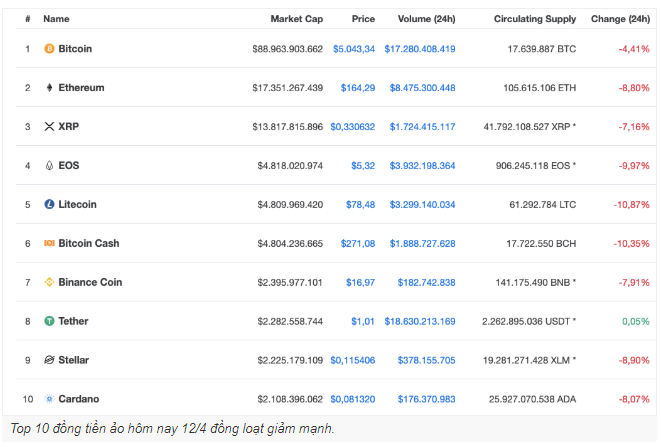Click Bitcoin price $5.043,34
The height and width of the screenshot is (447, 661).
coord(354,49)
